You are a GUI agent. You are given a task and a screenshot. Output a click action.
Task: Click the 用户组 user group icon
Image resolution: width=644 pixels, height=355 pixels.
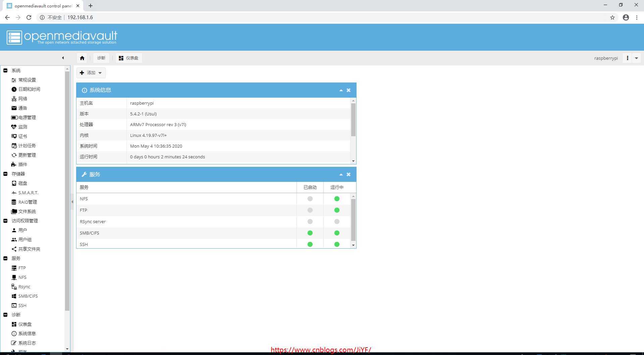pos(14,240)
